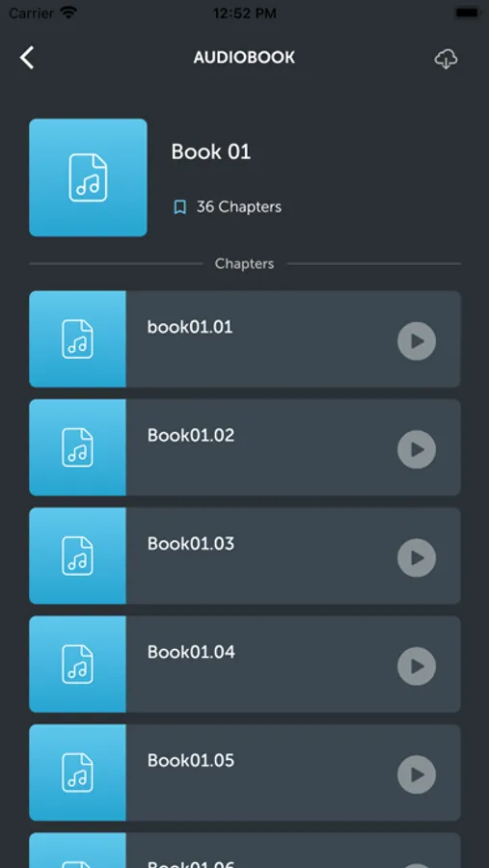Play chapter Book01.05

click(x=417, y=775)
